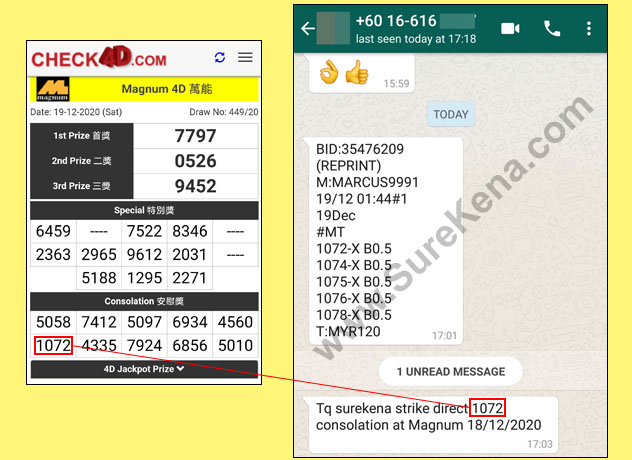Click consolation number 7412
The height and width of the screenshot is (460, 632).
point(99,322)
